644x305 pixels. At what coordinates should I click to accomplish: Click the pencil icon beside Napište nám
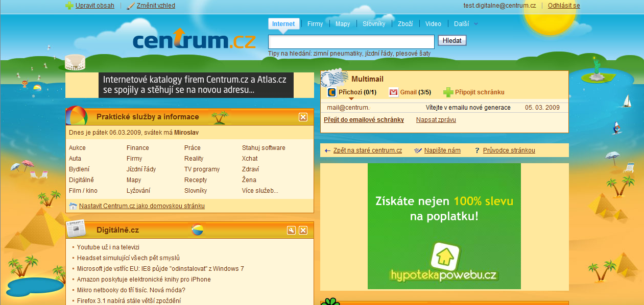click(x=418, y=150)
